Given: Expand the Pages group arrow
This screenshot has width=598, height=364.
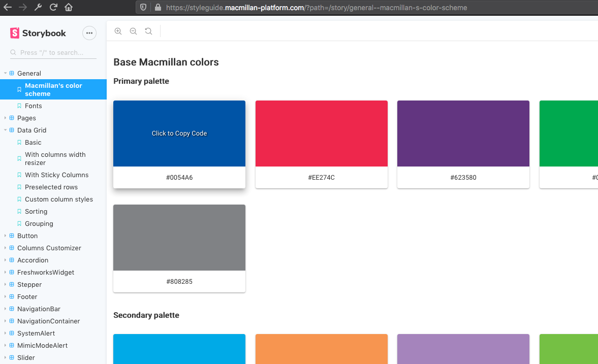Looking at the screenshot, I should click(6, 118).
